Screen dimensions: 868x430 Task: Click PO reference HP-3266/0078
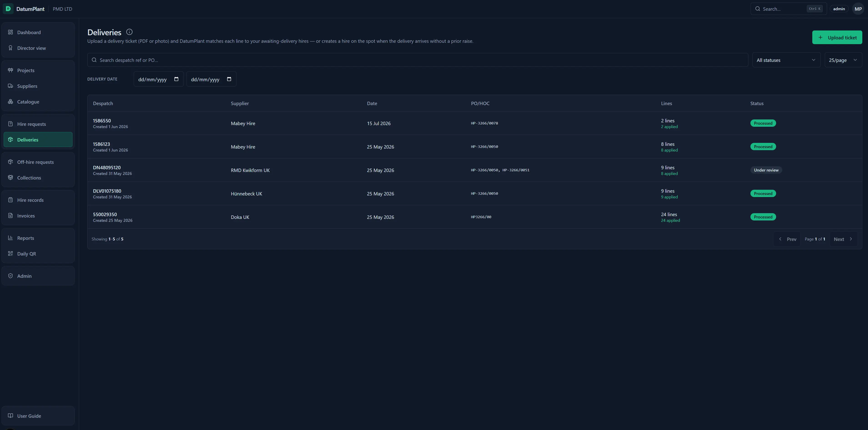[x=484, y=123]
